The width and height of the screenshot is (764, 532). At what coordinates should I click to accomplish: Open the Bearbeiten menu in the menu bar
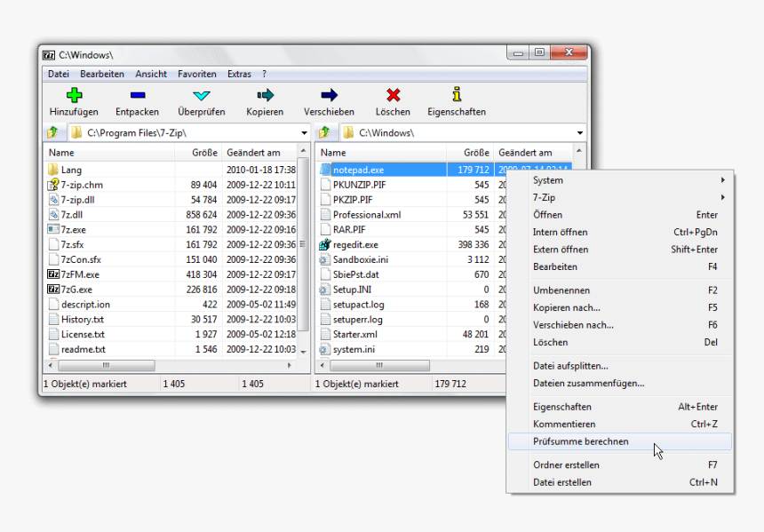[102, 74]
